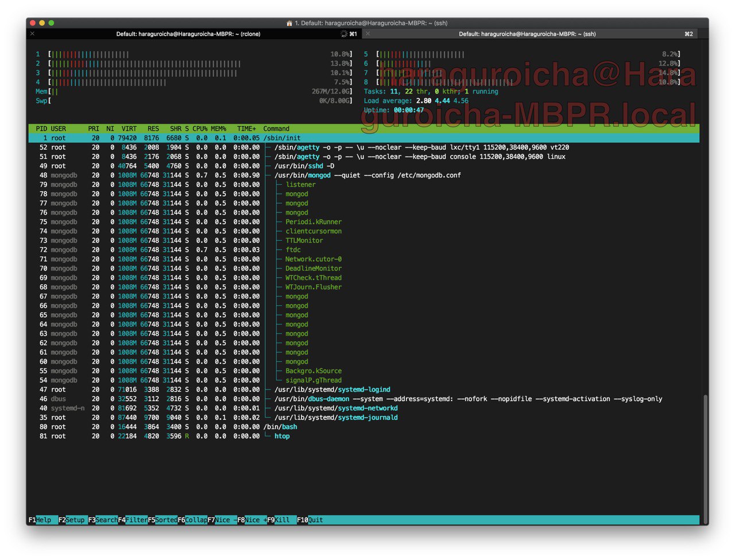The width and height of the screenshot is (735, 560).
Task: Select the clientcursormon thread row
Action: point(364,231)
